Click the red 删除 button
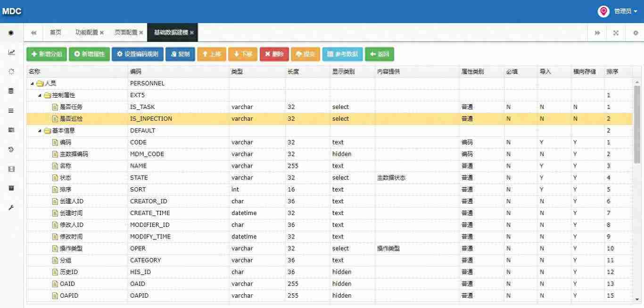Screen dimensions: 644x308 click(274, 54)
